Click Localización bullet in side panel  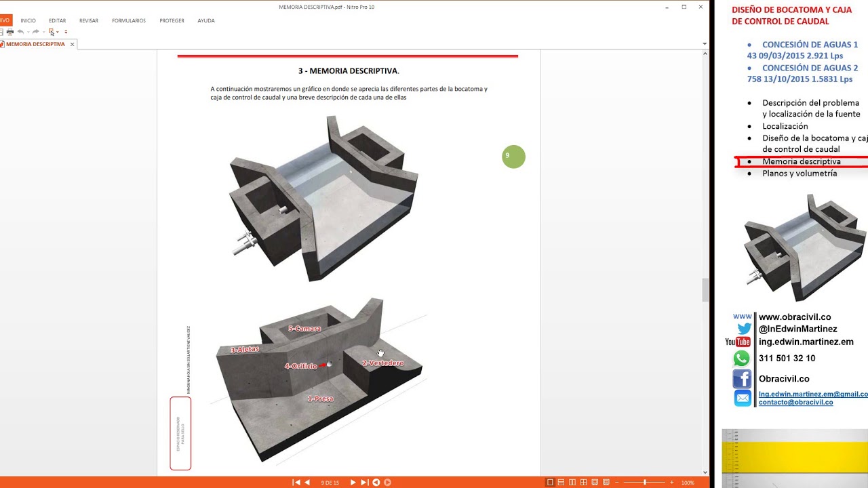point(785,126)
